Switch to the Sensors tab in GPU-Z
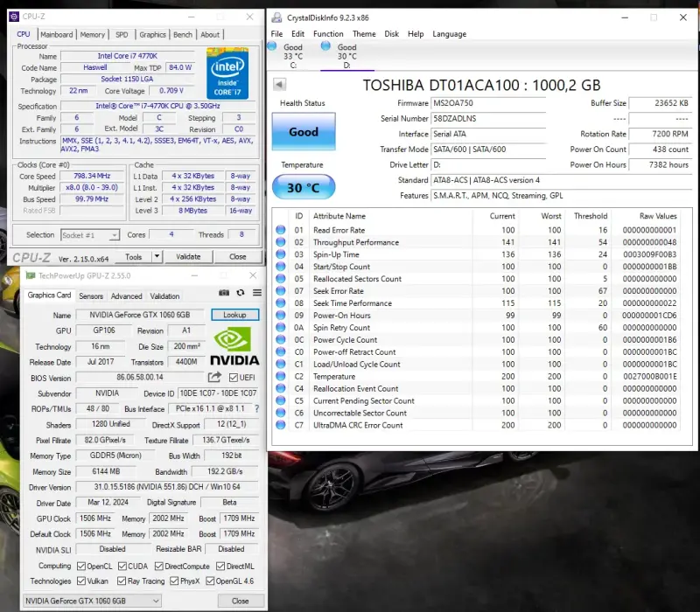 click(x=91, y=296)
